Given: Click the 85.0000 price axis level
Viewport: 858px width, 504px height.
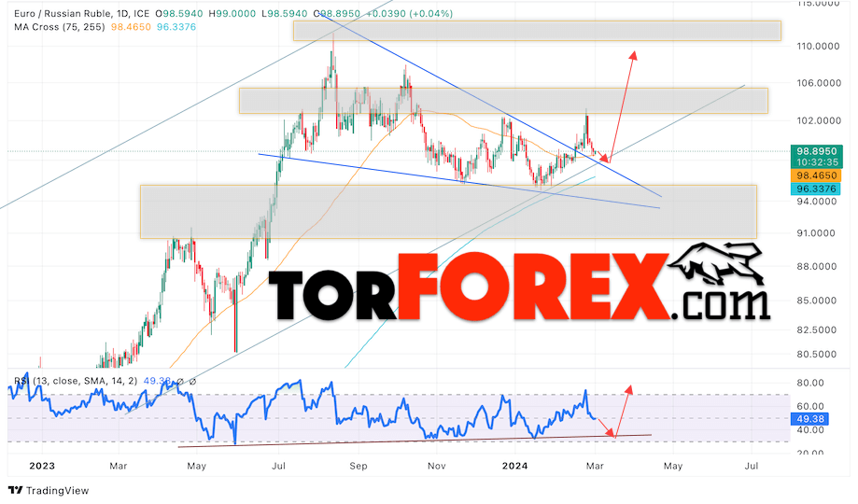Looking at the screenshot, I should pyautogui.click(x=816, y=301).
